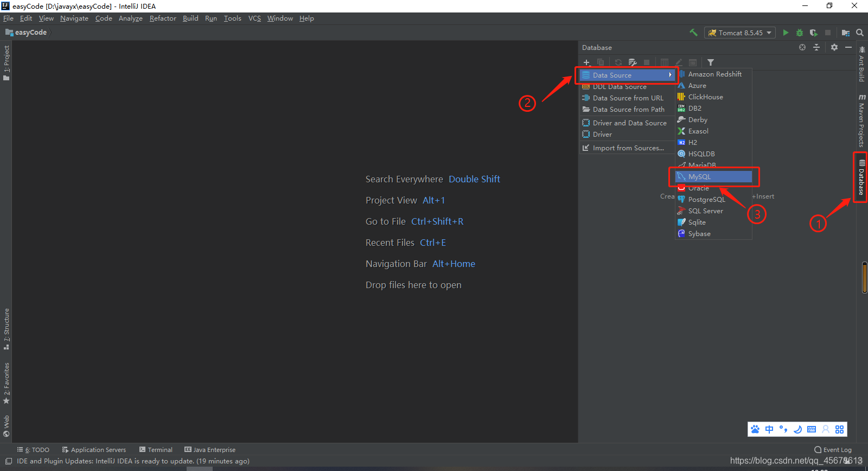Click the Filter funnel icon in the Database panel

pyautogui.click(x=711, y=62)
